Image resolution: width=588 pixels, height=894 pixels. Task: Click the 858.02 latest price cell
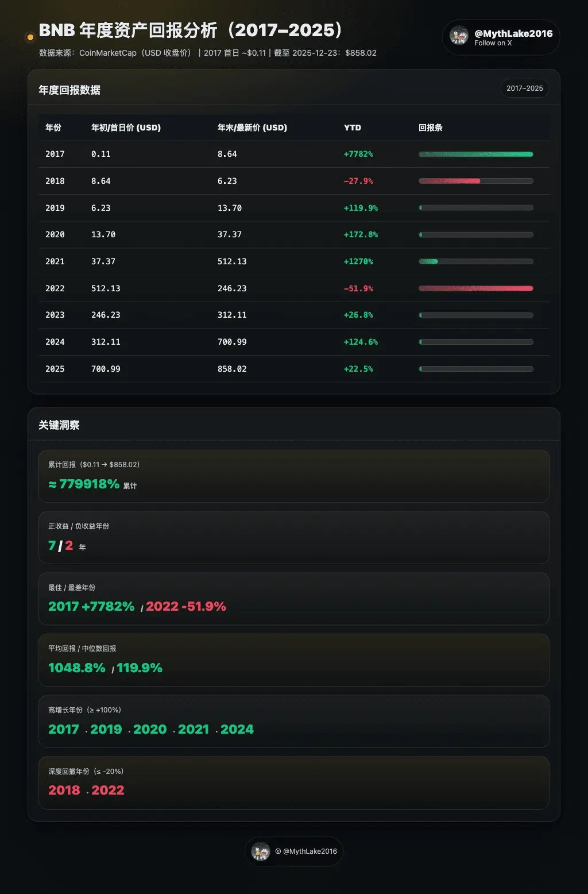pos(232,369)
